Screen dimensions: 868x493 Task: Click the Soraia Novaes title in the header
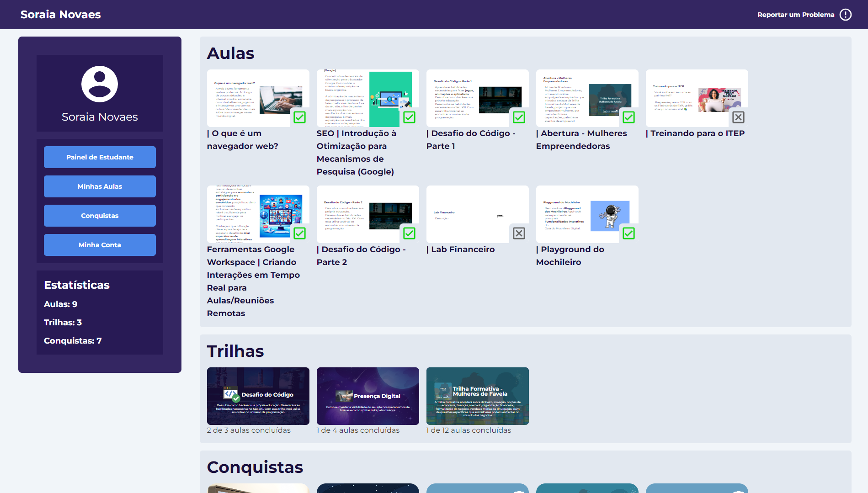tap(60, 14)
